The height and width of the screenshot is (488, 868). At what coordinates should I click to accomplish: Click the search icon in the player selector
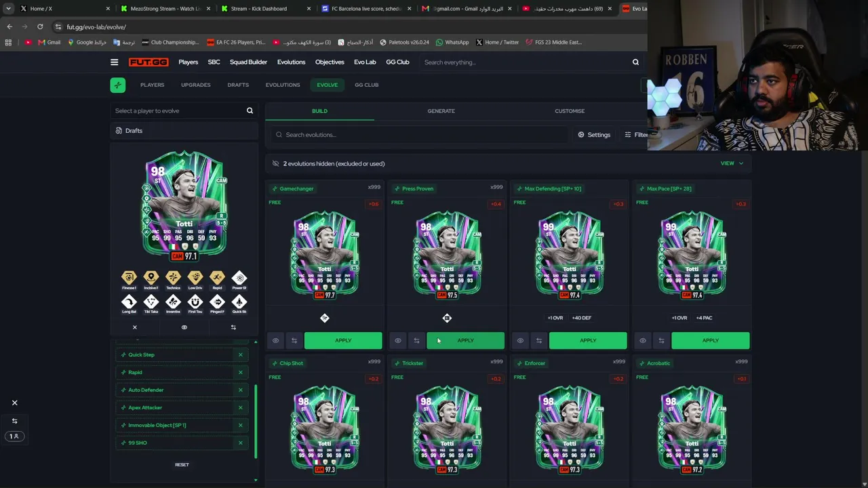250,110
